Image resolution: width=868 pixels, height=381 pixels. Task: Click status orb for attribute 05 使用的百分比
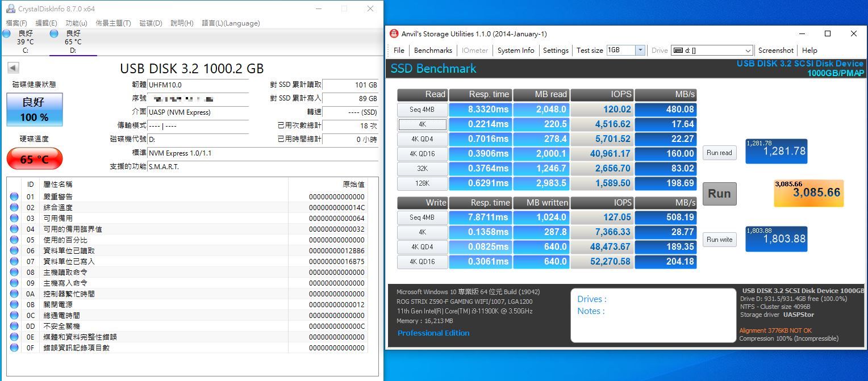click(x=14, y=240)
